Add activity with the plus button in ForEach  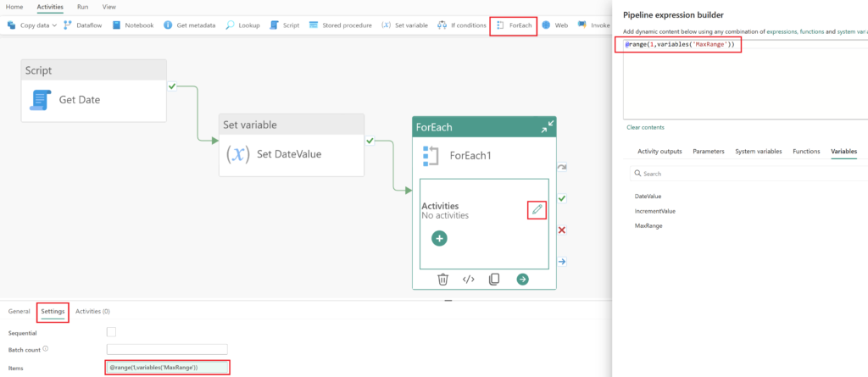[440, 238]
